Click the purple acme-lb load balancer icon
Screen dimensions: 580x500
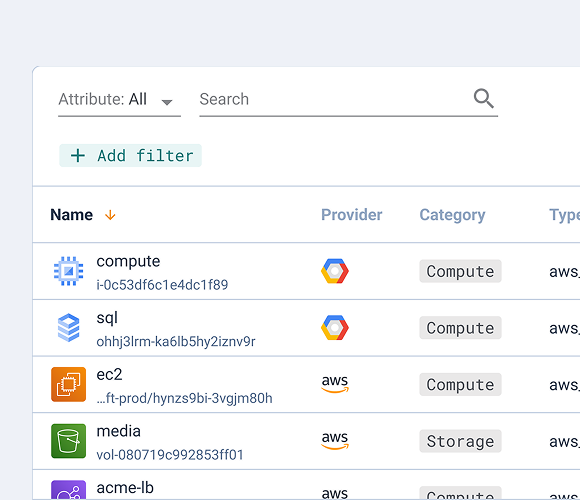[x=68, y=490]
